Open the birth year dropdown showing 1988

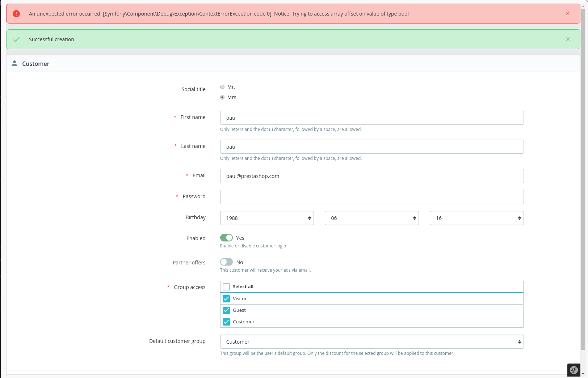[267, 218]
